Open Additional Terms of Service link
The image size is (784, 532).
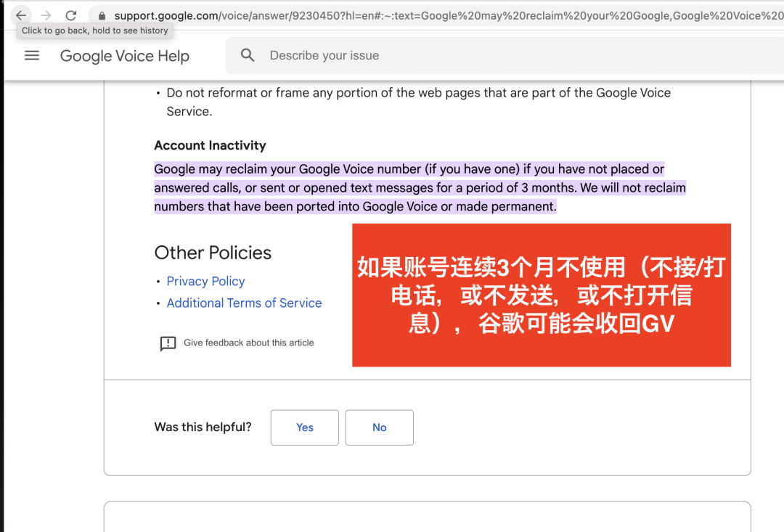pos(244,303)
